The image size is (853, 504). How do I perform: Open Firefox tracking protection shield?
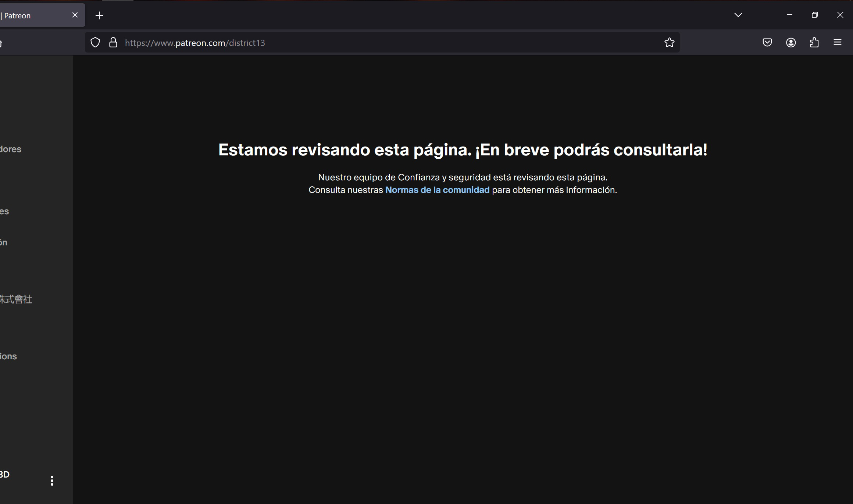pos(95,43)
